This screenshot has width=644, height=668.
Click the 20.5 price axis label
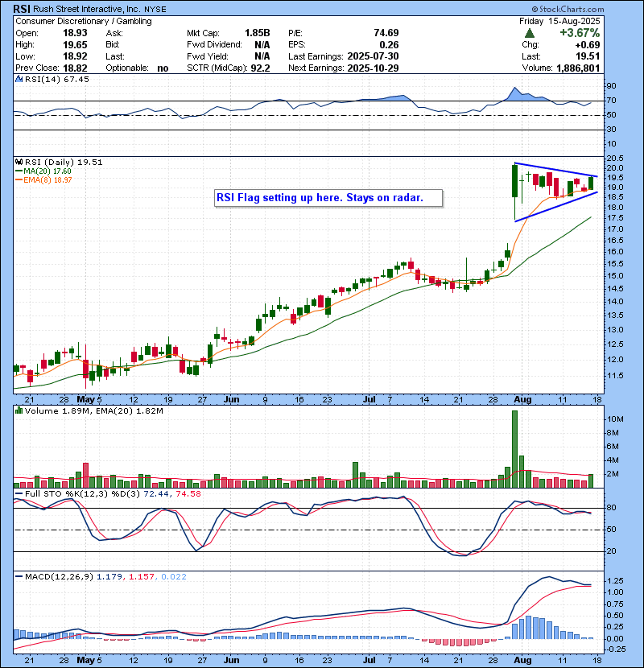[614, 158]
